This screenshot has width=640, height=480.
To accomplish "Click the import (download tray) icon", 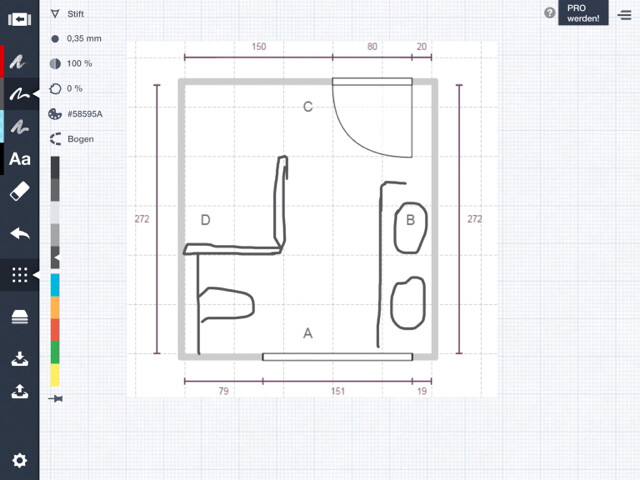I will (x=19, y=359).
